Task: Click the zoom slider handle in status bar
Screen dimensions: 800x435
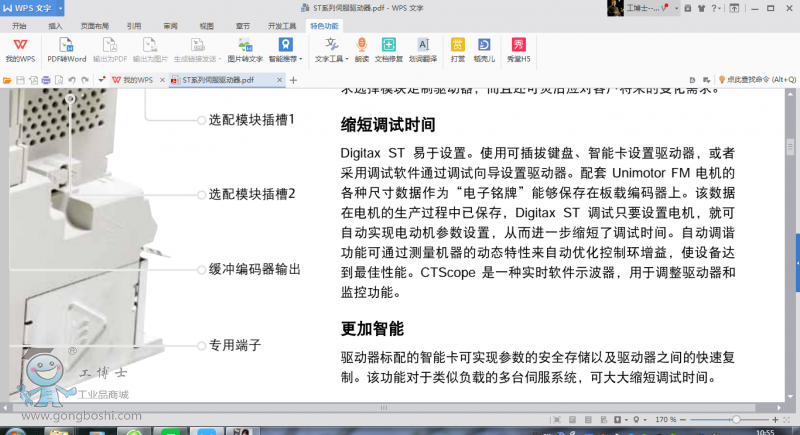Action: point(737,420)
